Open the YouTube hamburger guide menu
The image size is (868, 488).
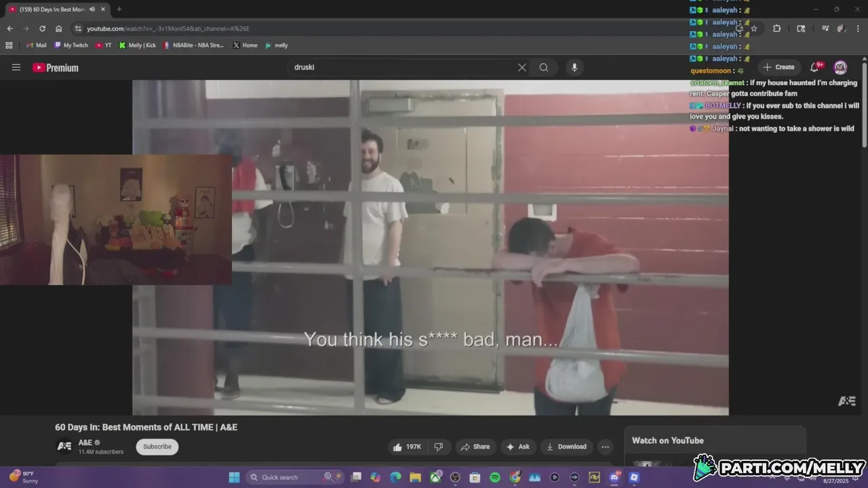[16, 67]
